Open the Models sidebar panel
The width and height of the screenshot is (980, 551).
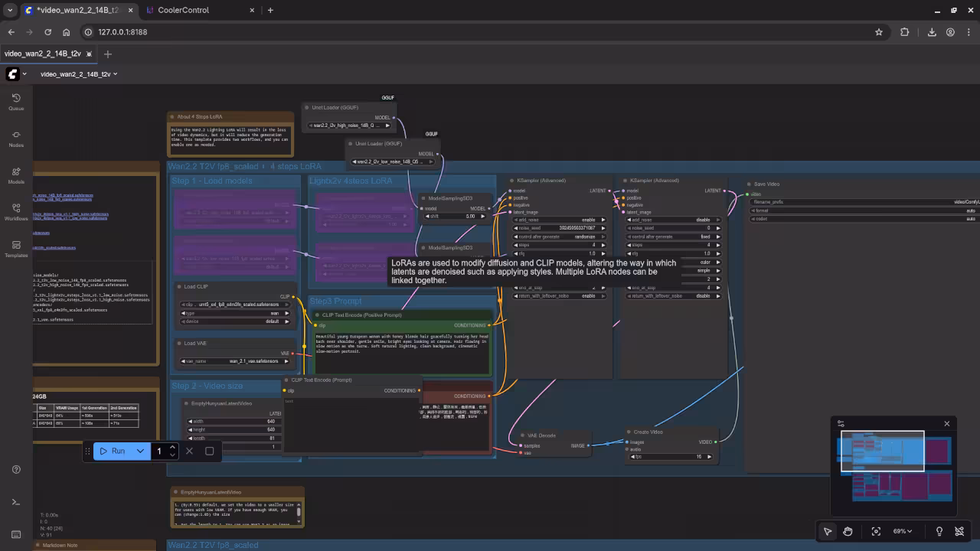[x=16, y=174]
